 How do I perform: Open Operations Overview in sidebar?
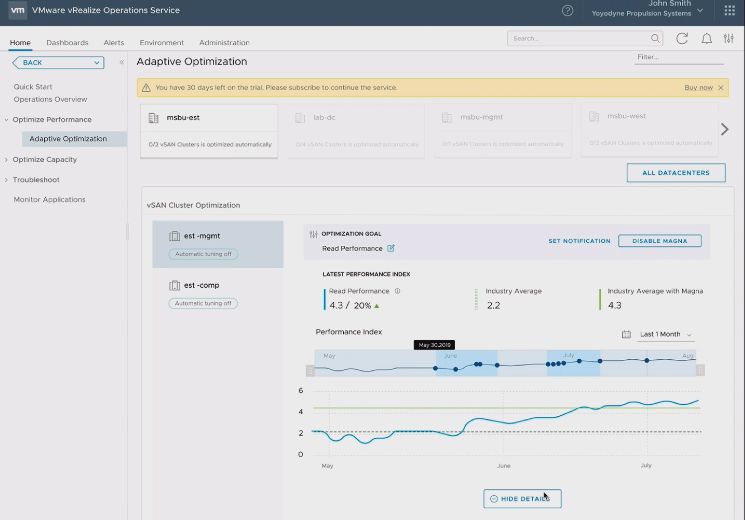pos(50,99)
